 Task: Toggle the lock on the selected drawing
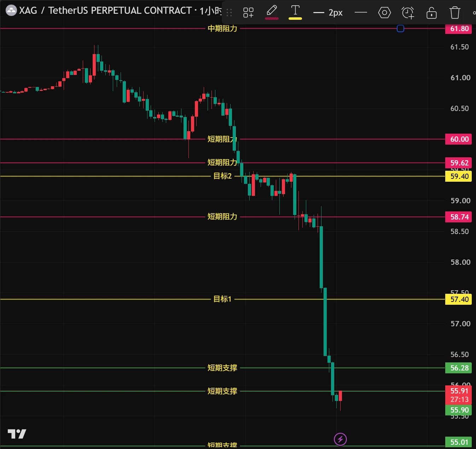click(431, 13)
